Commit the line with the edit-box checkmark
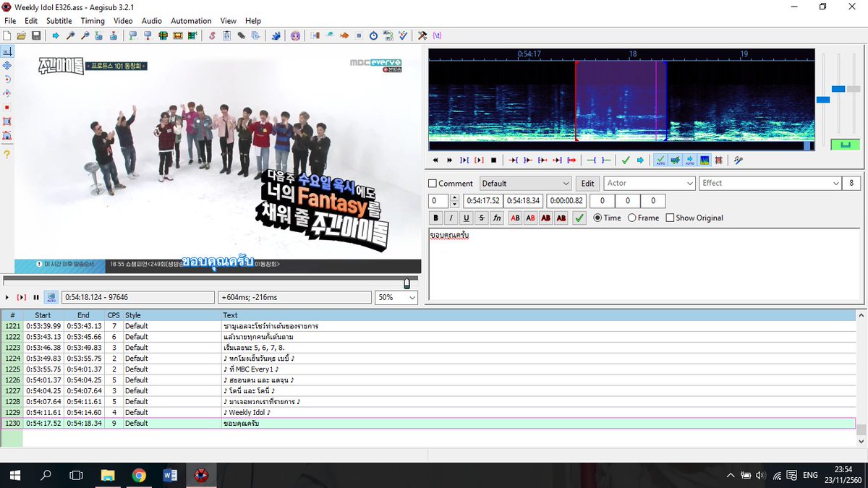This screenshot has height=488, width=868. [x=579, y=218]
